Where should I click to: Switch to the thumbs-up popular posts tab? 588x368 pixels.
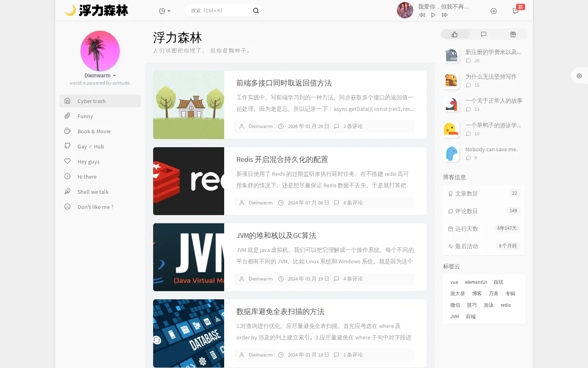coord(455,34)
